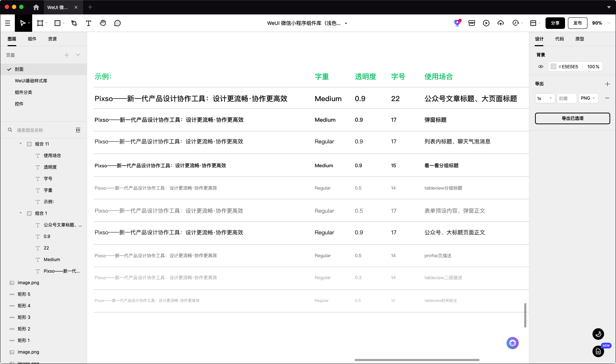
Task: Close the WeUI file tab
Action: 76,7
